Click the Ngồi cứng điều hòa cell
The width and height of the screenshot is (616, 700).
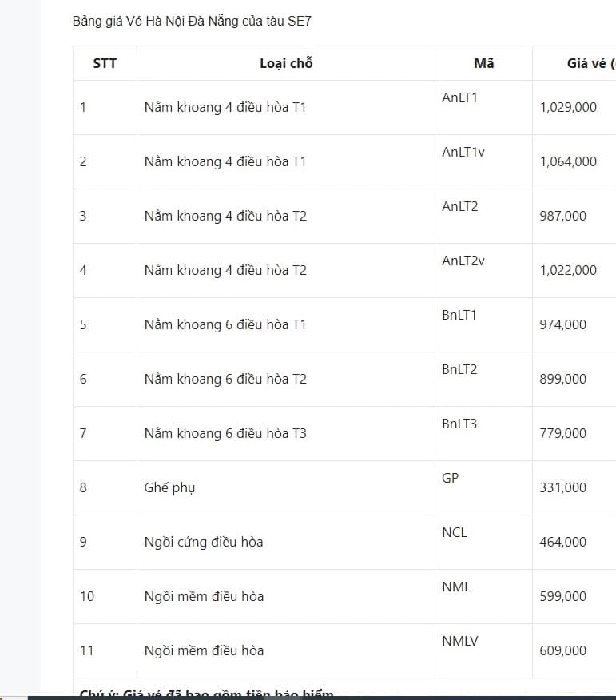pos(204,542)
